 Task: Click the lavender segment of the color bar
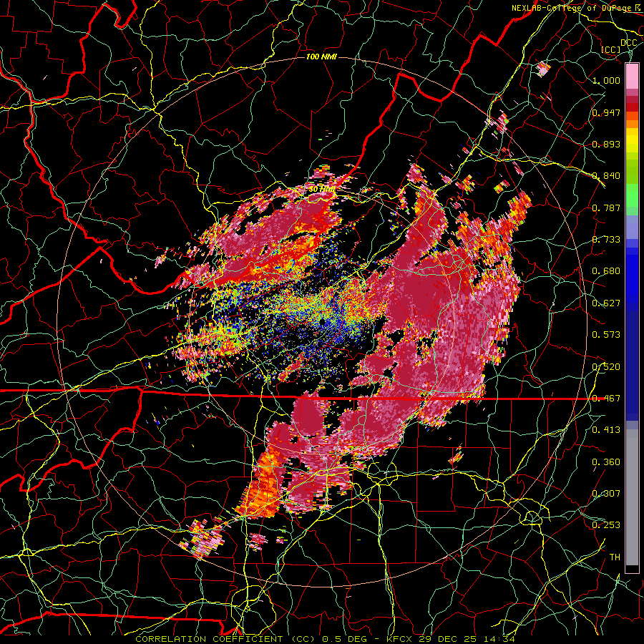[x=632, y=227]
